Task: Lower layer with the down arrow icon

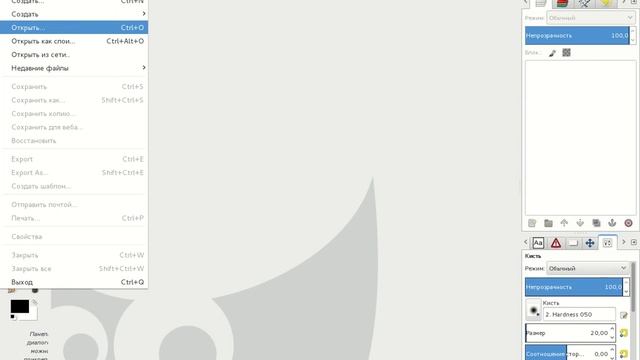Action: [x=580, y=223]
